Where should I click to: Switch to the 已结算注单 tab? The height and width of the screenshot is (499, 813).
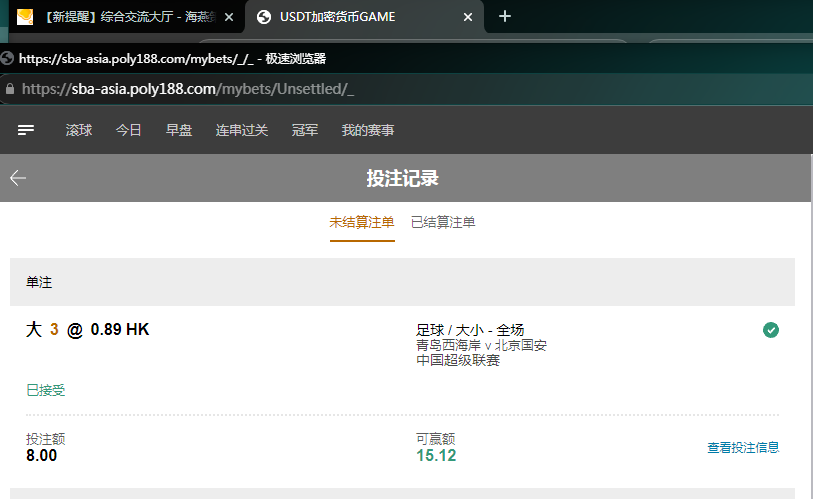coord(443,223)
